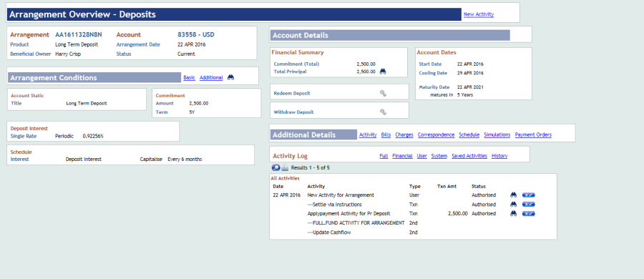This screenshot has height=279, width=644.
Task: Click the blue reverse button for Applypayment Activity
Action: [529, 214]
